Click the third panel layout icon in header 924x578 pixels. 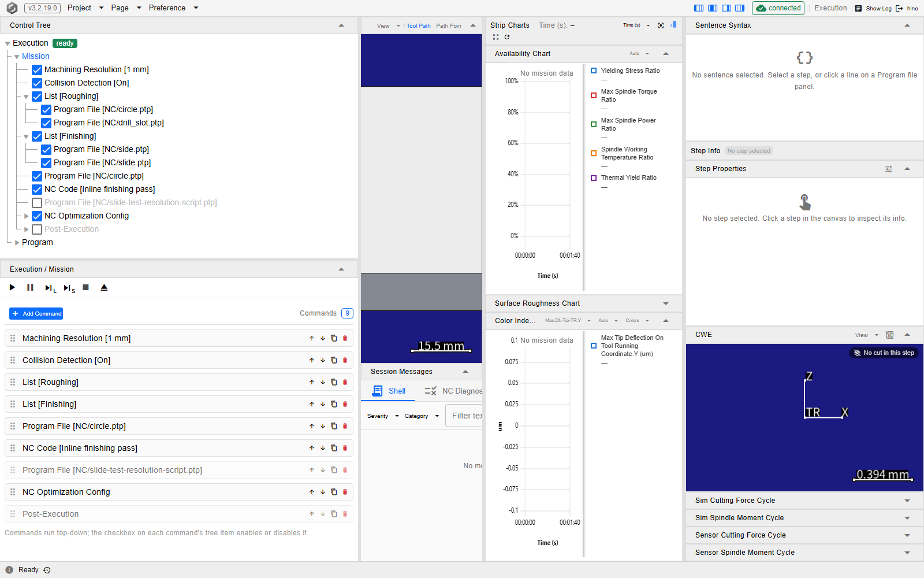726,8
